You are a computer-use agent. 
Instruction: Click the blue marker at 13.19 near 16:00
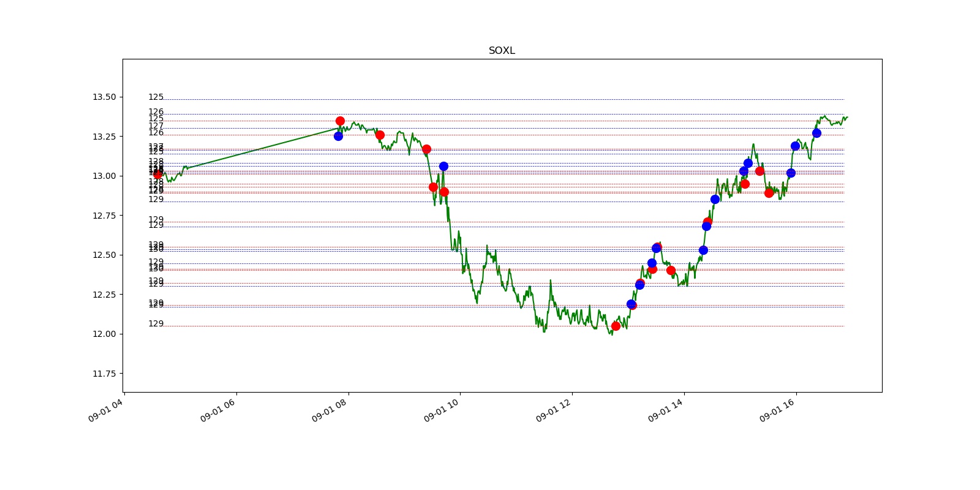[795, 146]
